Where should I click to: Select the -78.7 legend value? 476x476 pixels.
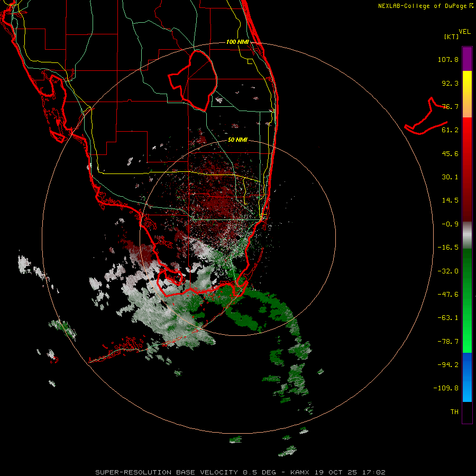tap(448, 342)
